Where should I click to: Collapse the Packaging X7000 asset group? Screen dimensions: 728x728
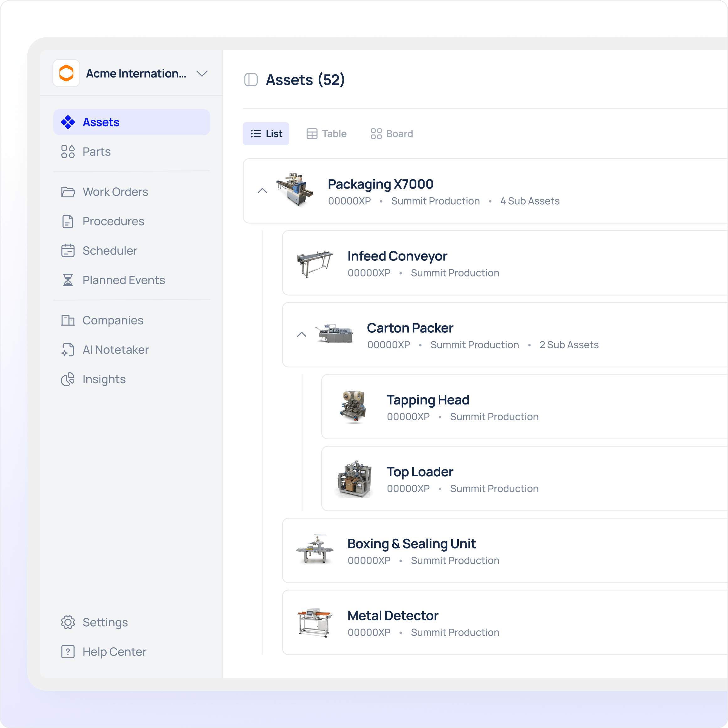click(262, 191)
